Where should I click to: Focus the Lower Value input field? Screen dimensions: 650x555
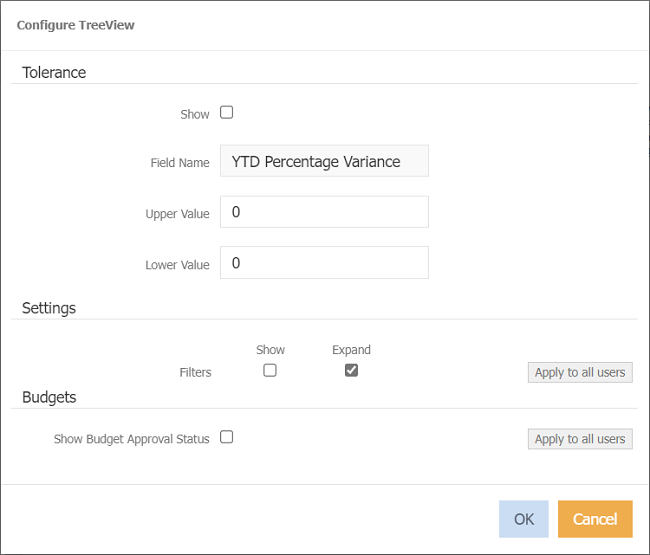tap(324, 263)
